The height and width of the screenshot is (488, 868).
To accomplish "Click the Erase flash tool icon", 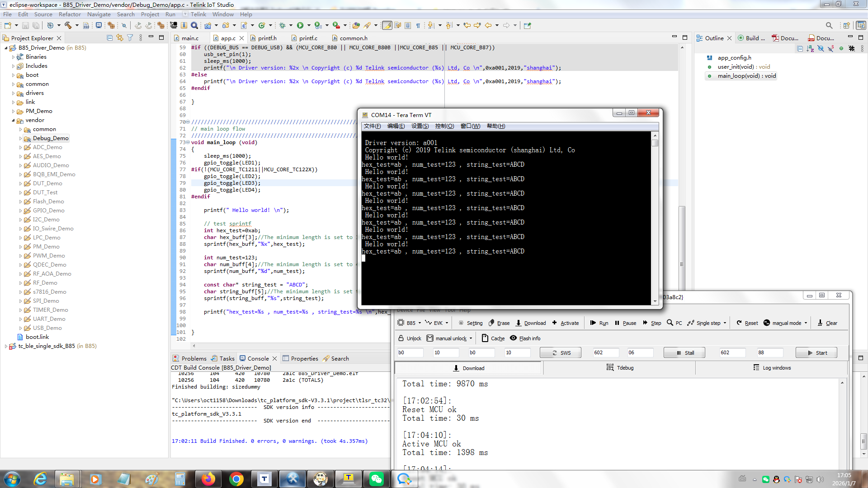I will click(x=492, y=323).
